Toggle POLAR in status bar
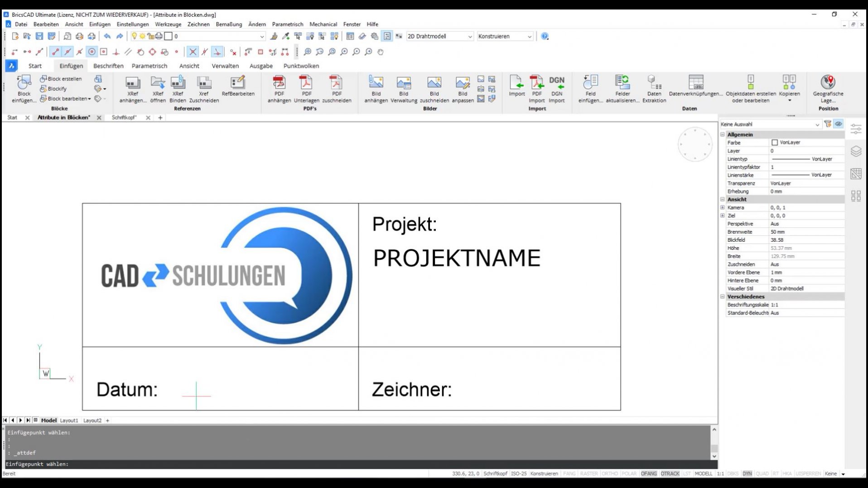868x488 pixels. coord(629,474)
